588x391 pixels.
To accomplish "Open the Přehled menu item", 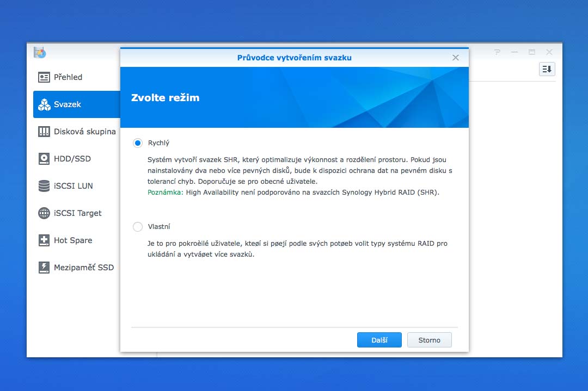I will 68,77.
